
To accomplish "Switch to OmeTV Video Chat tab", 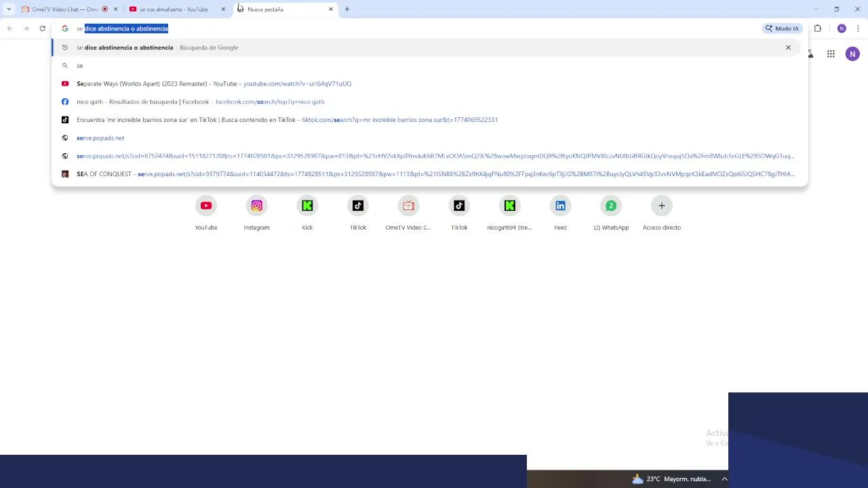I will tap(68, 9).
